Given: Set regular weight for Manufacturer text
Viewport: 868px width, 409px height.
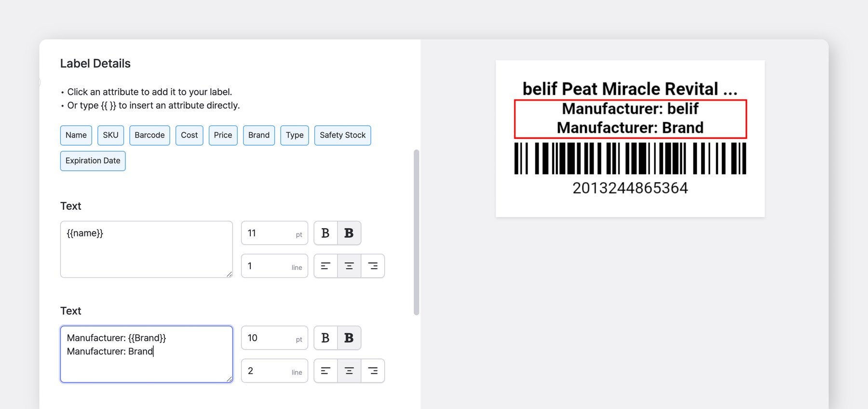Looking at the screenshot, I should (325, 338).
